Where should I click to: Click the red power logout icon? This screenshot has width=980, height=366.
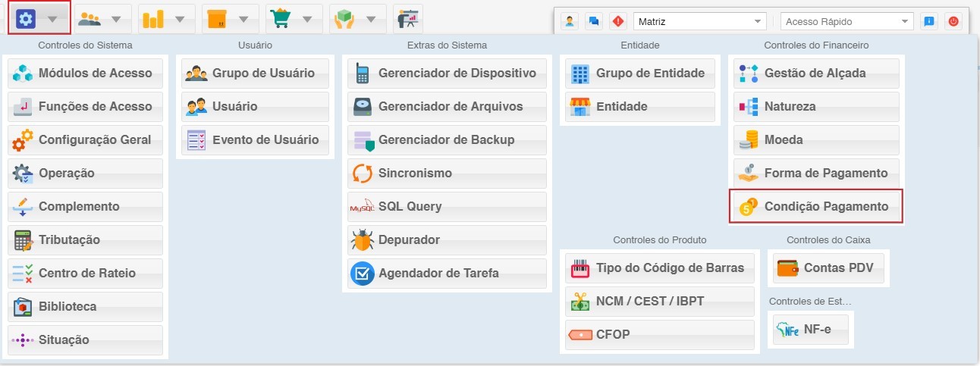(x=953, y=21)
